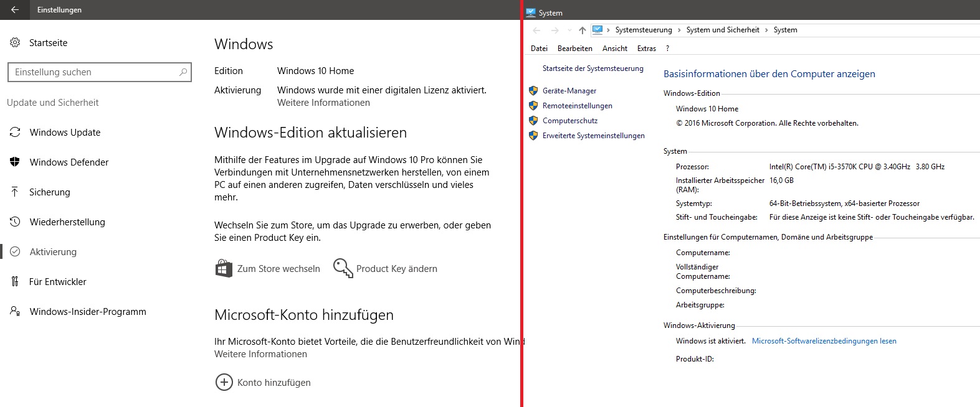
Task: Click the plus circle icon for Konto hinzufügen
Action: (x=224, y=382)
